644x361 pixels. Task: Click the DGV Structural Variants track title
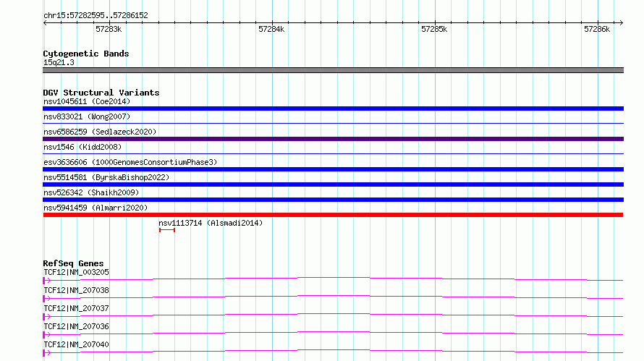[x=101, y=93]
